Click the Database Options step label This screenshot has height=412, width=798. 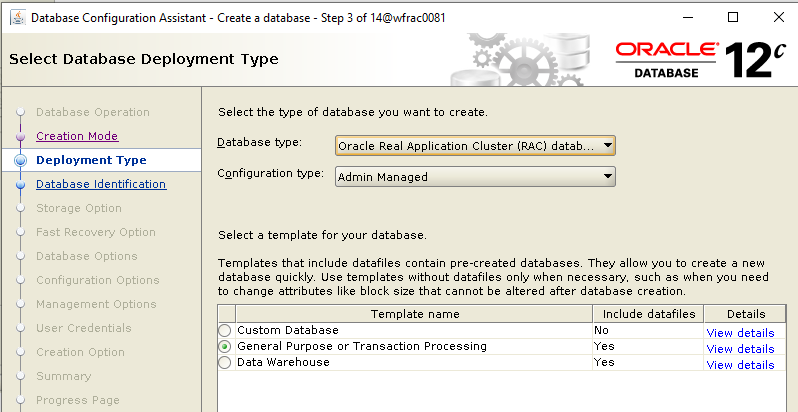point(87,256)
